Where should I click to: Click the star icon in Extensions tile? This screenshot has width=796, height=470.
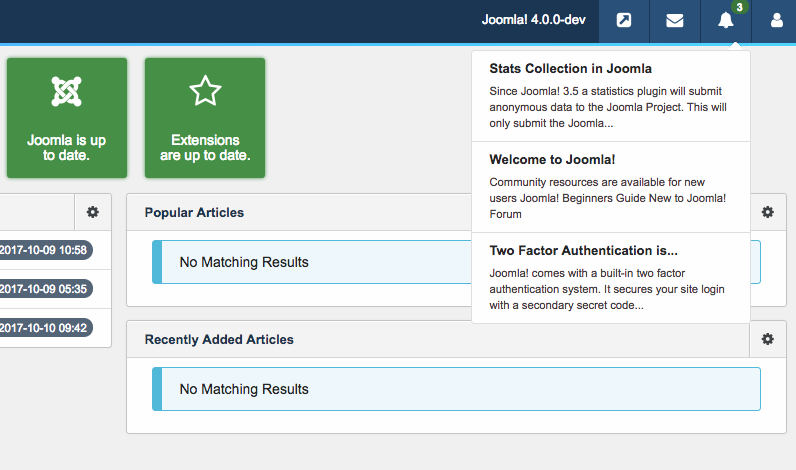(205, 92)
